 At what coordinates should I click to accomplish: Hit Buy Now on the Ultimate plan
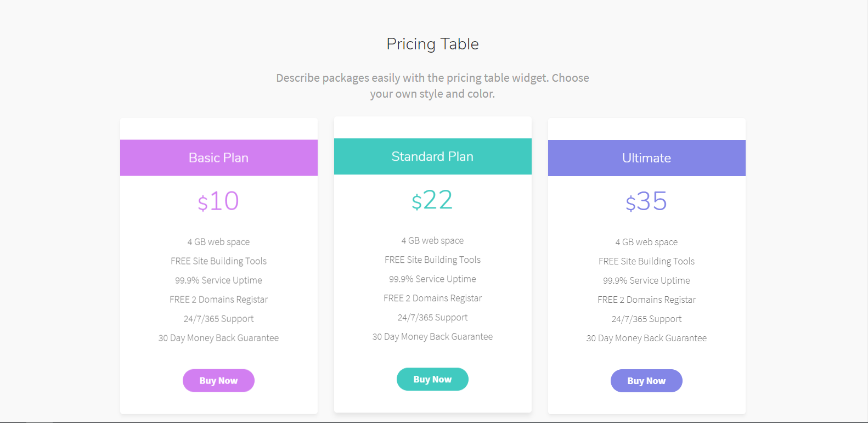(x=646, y=381)
